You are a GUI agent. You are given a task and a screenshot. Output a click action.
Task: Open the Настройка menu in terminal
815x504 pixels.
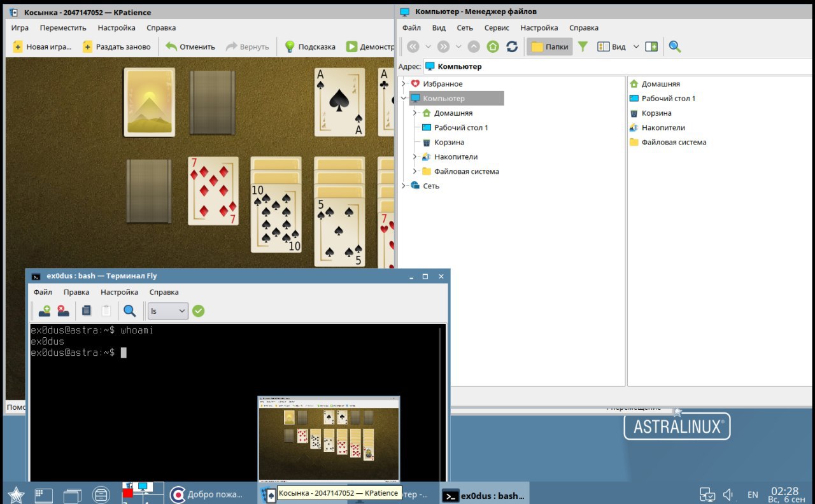[119, 292]
